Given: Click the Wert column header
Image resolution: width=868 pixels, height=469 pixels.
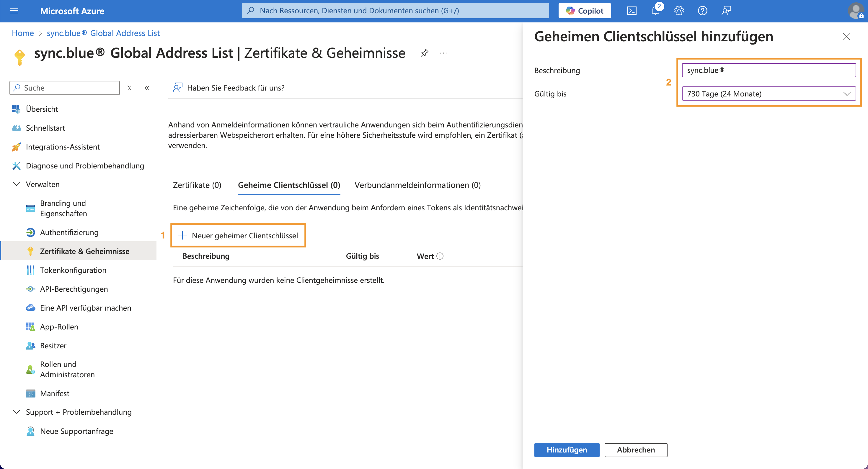Looking at the screenshot, I should (425, 256).
